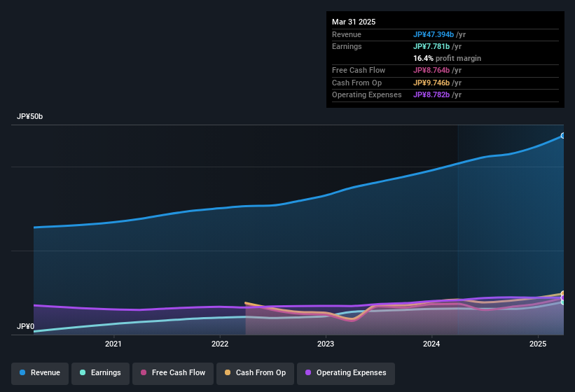Click the 16.4% profit margin text
Image resolution: width=575 pixels, height=392 pixels.
tap(447, 58)
